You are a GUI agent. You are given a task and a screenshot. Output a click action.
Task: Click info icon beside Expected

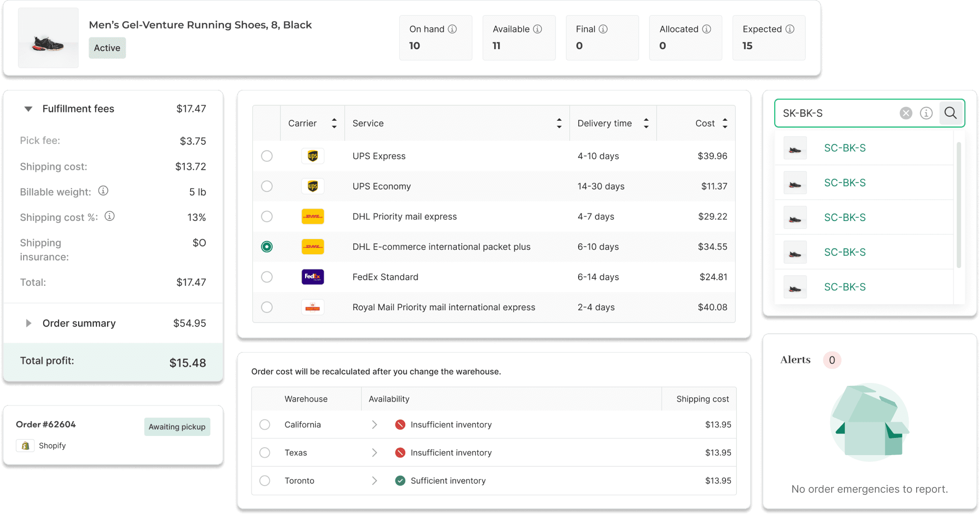click(790, 29)
